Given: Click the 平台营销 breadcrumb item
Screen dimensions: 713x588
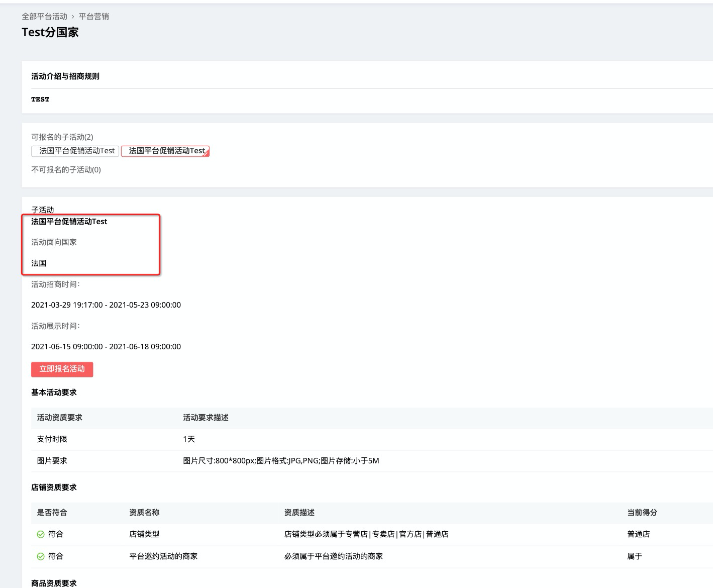Looking at the screenshot, I should pos(93,17).
